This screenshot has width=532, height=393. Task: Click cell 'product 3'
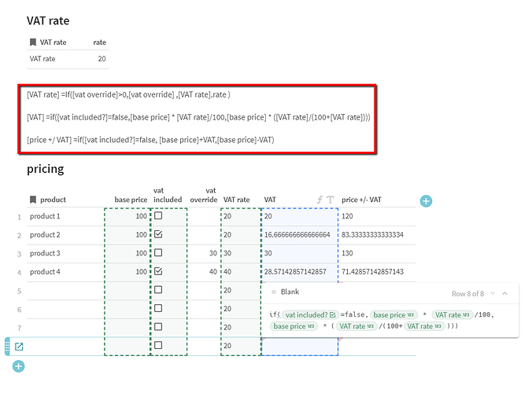(45, 253)
